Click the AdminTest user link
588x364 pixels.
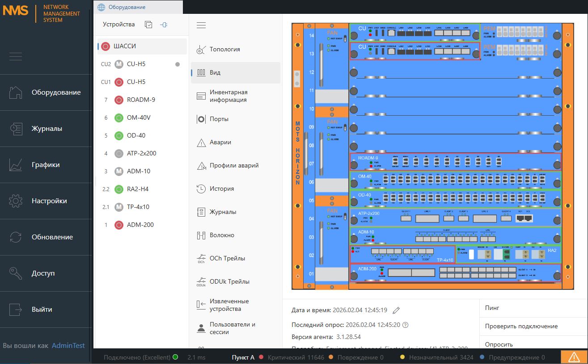pyautogui.click(x=68, y=345)
